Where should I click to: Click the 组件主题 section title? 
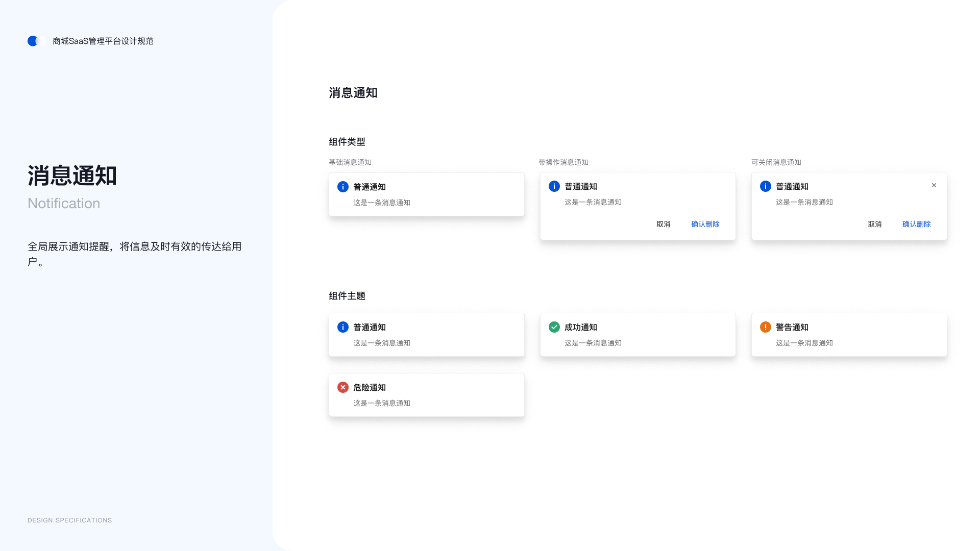coord(347,296)
